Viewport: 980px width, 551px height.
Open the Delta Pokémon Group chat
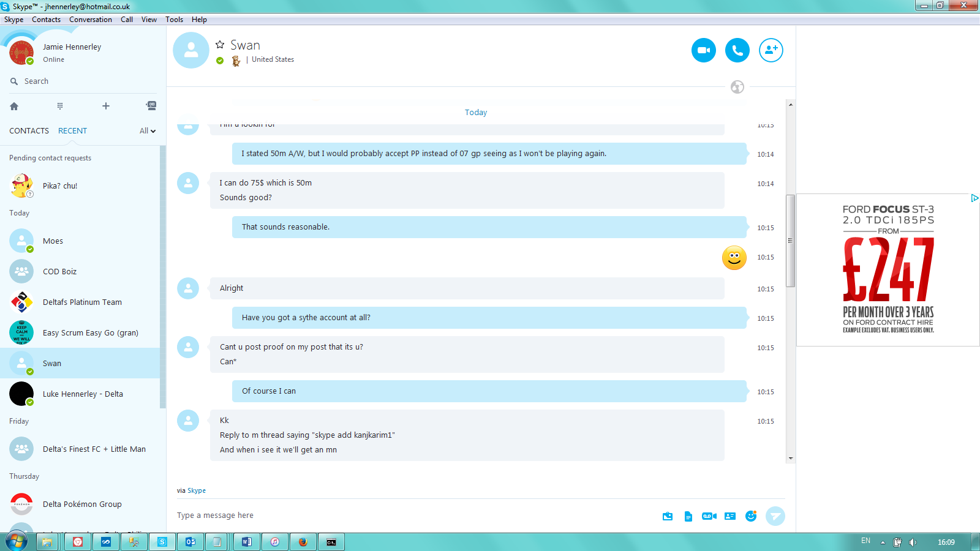coord(80,504)
